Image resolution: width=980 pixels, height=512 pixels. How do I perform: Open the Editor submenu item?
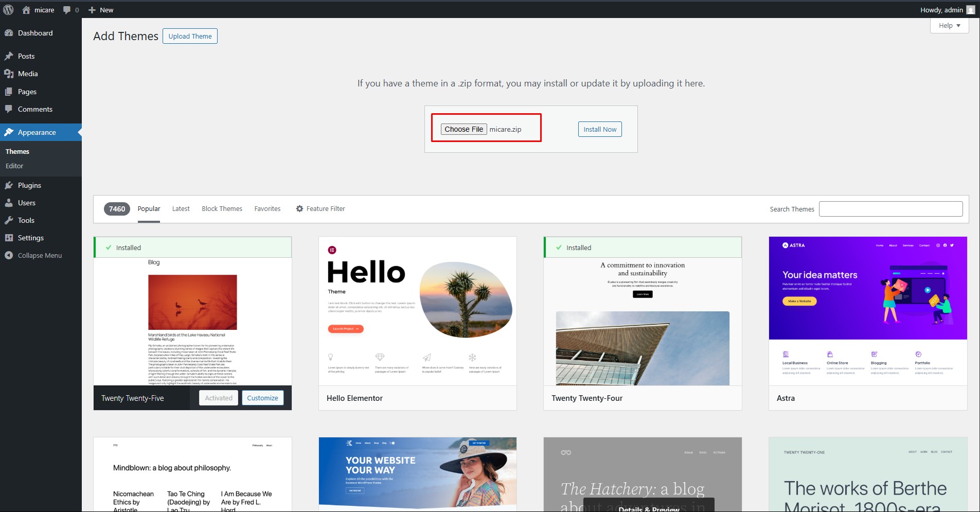pos(14,166)
